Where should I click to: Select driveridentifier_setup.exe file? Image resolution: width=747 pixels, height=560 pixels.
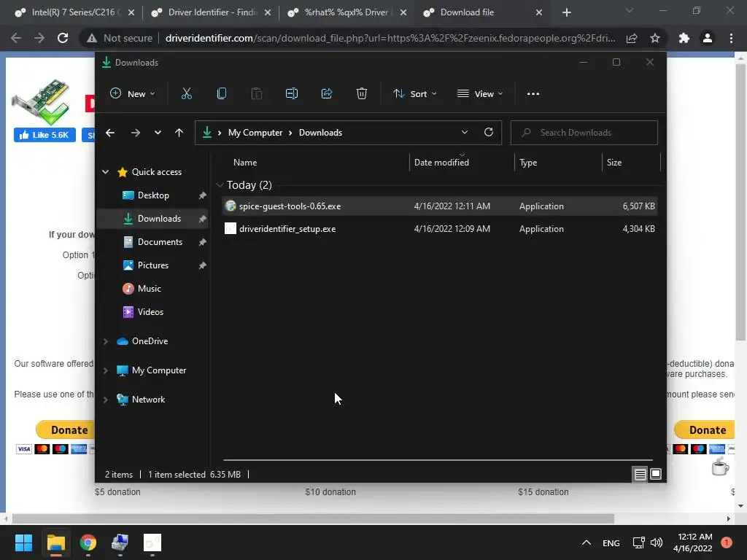(x=440, y=229)
